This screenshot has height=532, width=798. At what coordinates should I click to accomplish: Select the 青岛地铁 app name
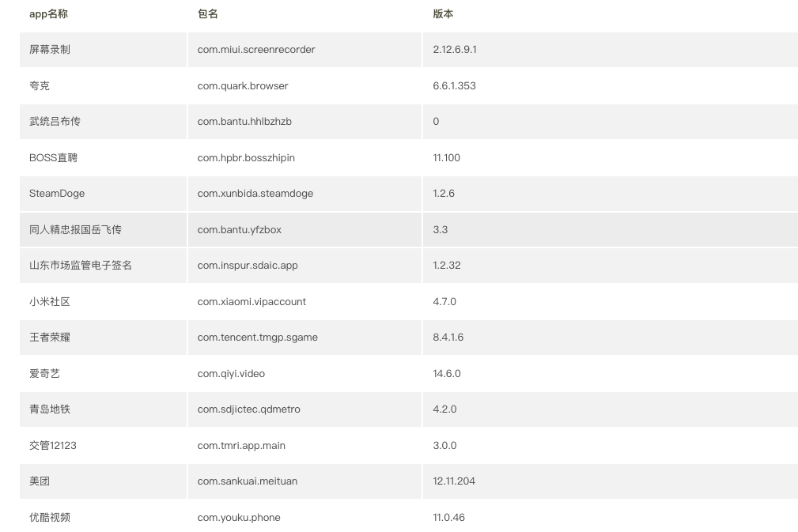[50, 409]
